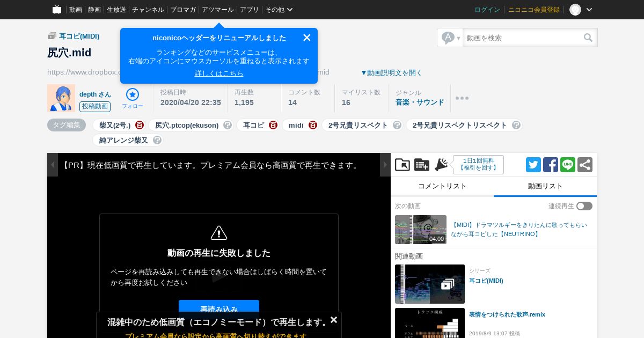Open the アプリ header link
The height and width of the screenshot is (338, 644).
250,10
